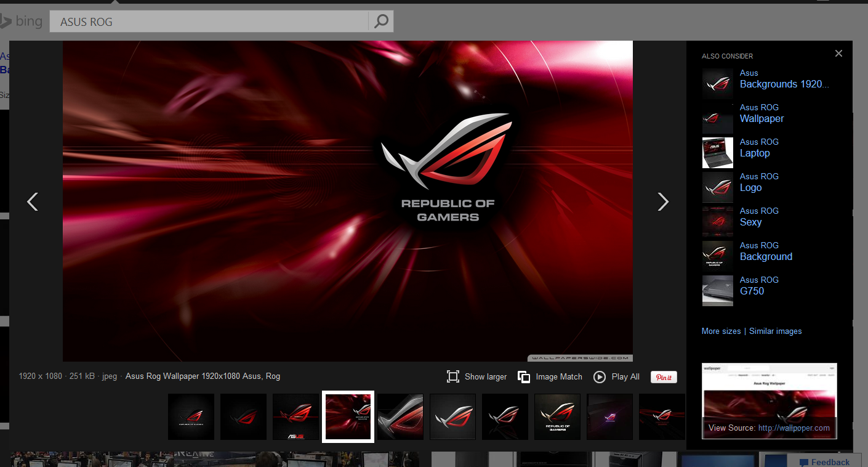Click the Feedback label text

(x=830, y=462)
